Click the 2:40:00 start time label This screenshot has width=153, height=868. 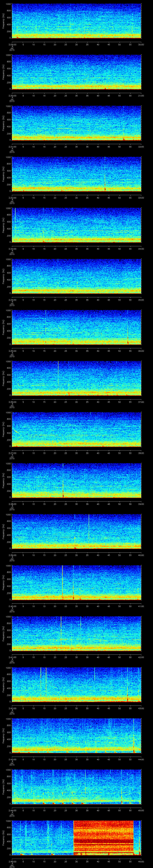[x=12, y=606]
